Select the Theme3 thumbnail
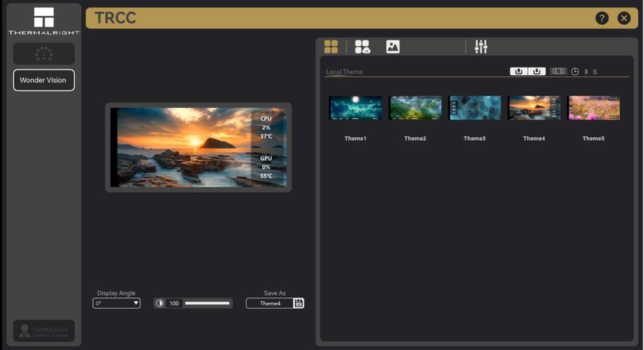 click(475, 108)
